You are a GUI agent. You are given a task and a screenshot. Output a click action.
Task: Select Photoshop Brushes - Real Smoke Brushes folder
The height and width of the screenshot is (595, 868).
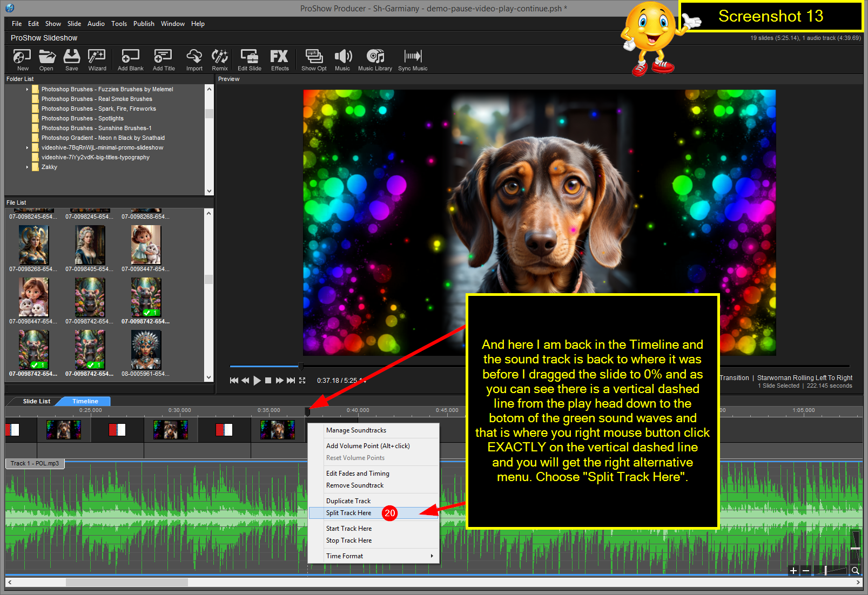click(x=97, y=99)
